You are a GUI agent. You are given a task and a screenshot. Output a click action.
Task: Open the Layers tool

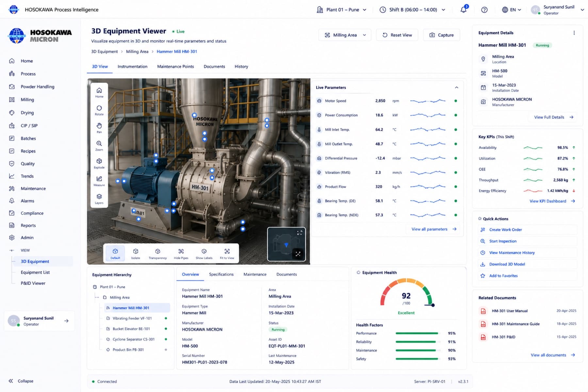pyautogui.click(x=99, y=199)
